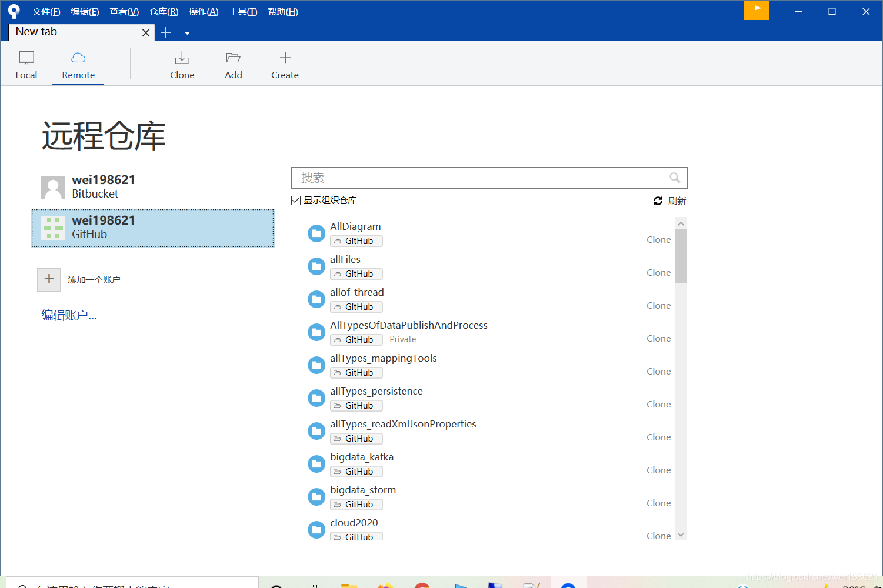Click the scrollbar up arrow
This screenshot has width=883, height=588.
681,223
